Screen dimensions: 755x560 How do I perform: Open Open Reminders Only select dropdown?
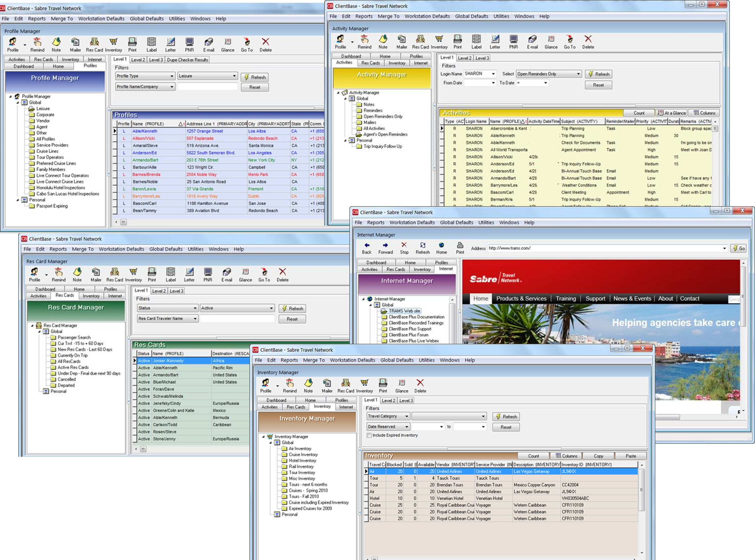[548, 74]
